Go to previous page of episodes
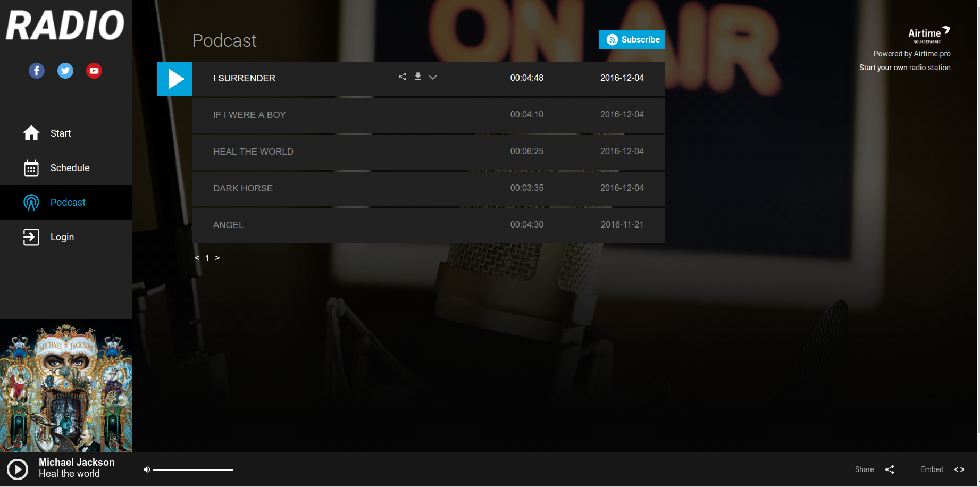Viewport: 980px width, 487px height. click(197, 258)
